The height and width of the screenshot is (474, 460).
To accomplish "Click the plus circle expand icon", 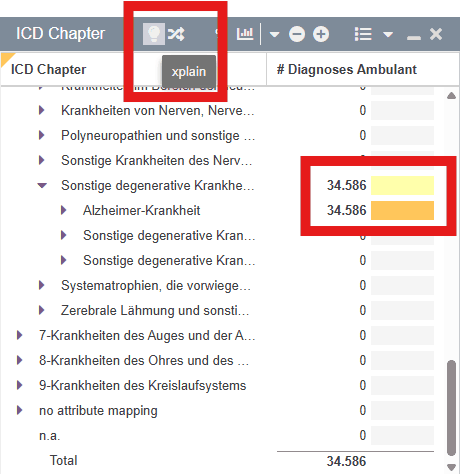I will point(321,34).
